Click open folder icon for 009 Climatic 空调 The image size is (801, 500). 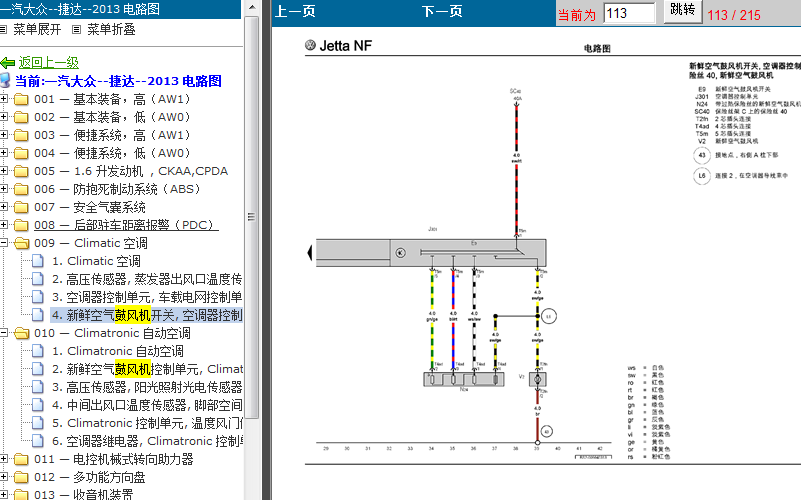(21, 243)
